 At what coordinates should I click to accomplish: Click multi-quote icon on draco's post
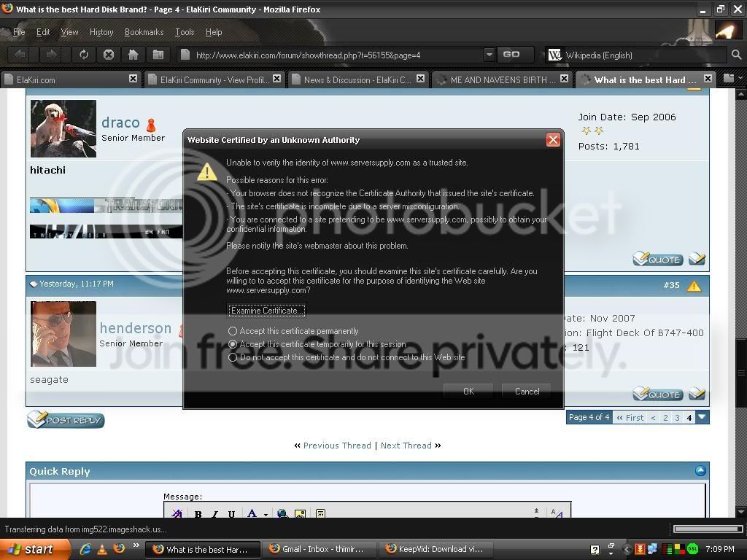click(x=697, y=259)
